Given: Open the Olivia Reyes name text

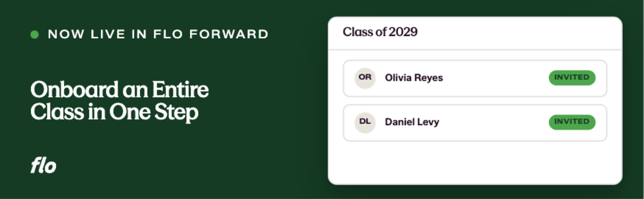Looking at the screenshot, I should click(x=414, y=78).
